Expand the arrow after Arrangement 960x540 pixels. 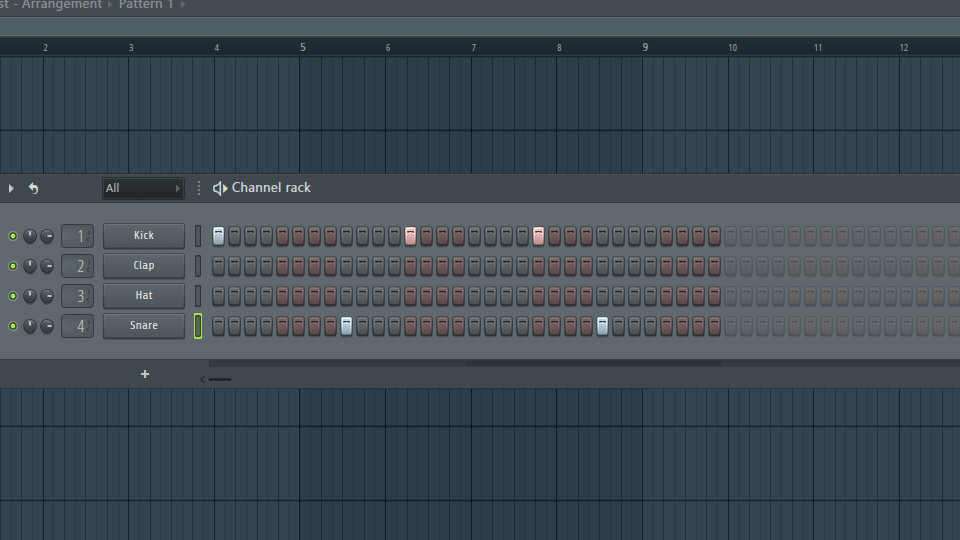pos(110,4)
